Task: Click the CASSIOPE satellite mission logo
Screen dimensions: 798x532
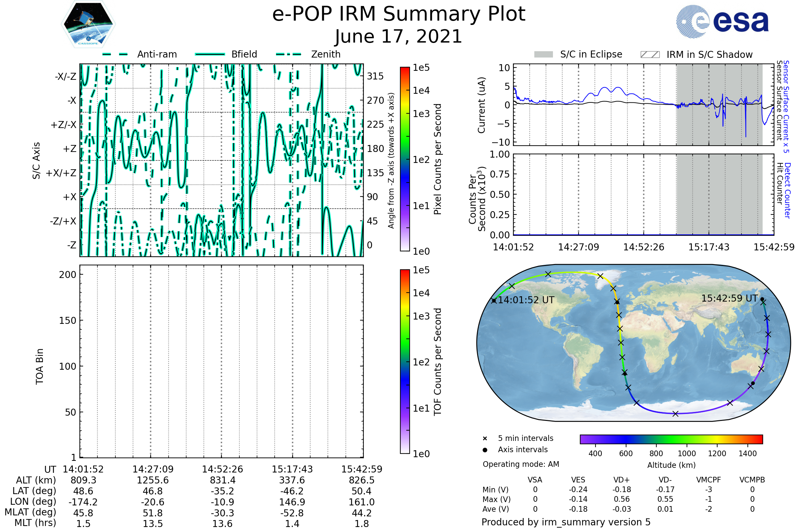Action: [88, 24]
